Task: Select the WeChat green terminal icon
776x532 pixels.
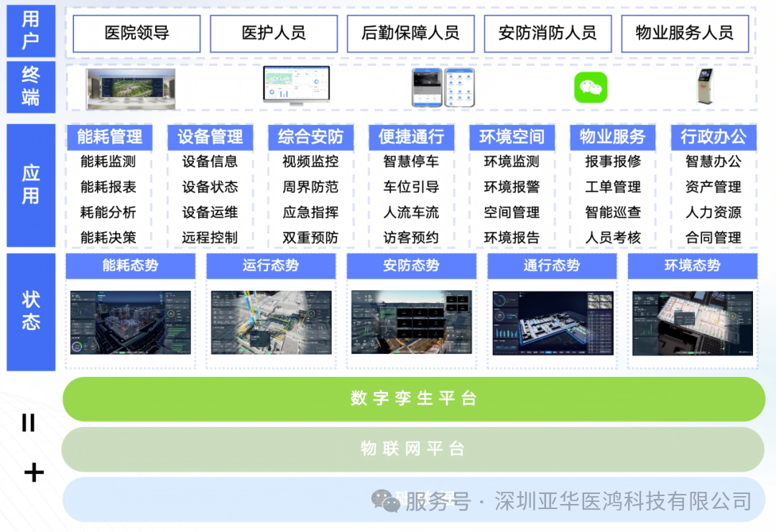Action: pos(591,88)
